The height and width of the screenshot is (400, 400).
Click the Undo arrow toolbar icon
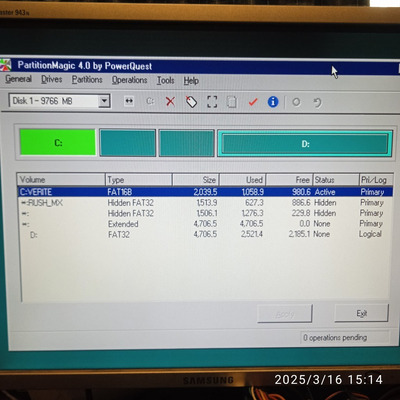tap(317, 102)
